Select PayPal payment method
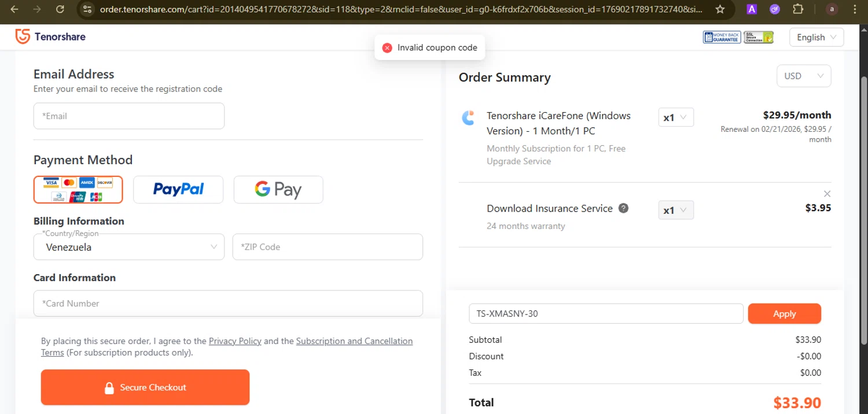Image resolution: width=868 pixels, height=414 pixels. coord(178,190)
